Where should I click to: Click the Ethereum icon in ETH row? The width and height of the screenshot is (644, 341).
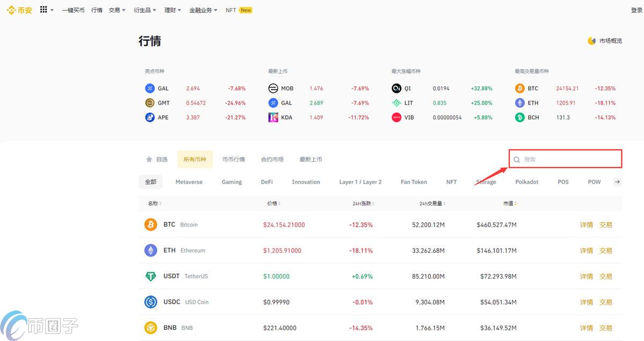point(151,250)
